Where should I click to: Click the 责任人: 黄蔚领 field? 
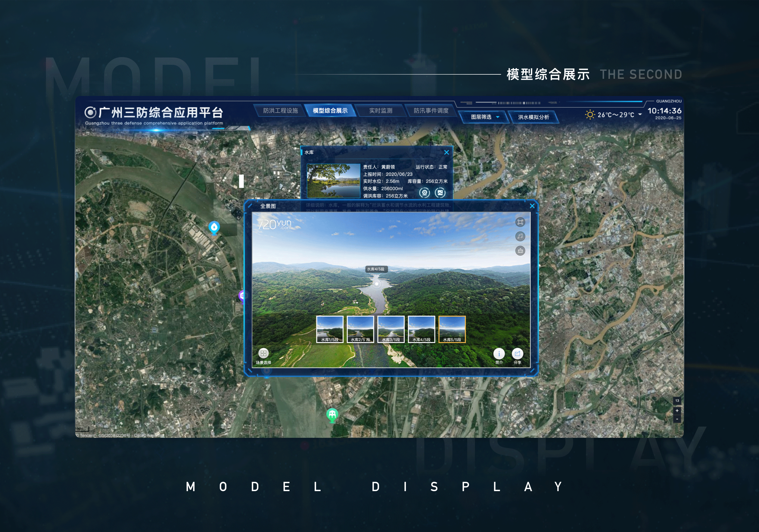[x=379, y=167]
